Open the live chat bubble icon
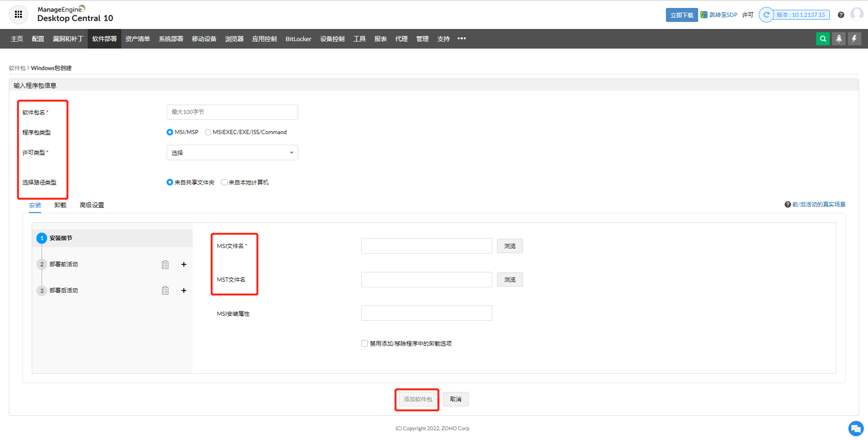 (856, 428)
